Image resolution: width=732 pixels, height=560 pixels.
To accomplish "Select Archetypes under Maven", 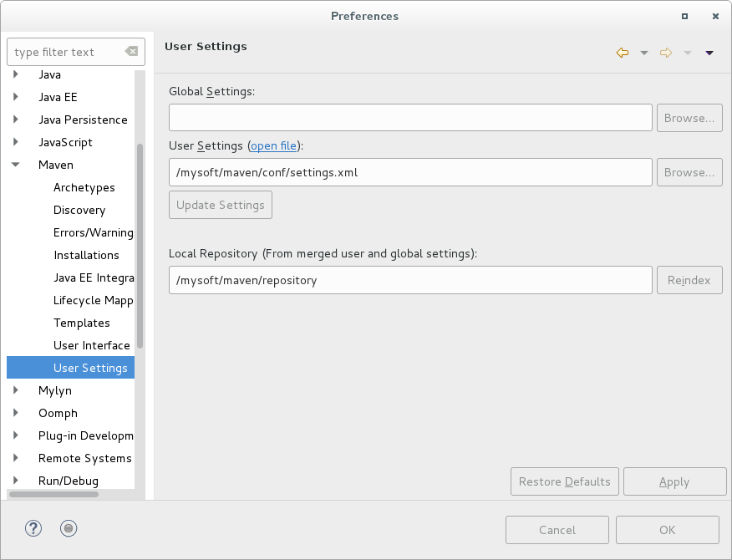I will (x=84, y=188).
